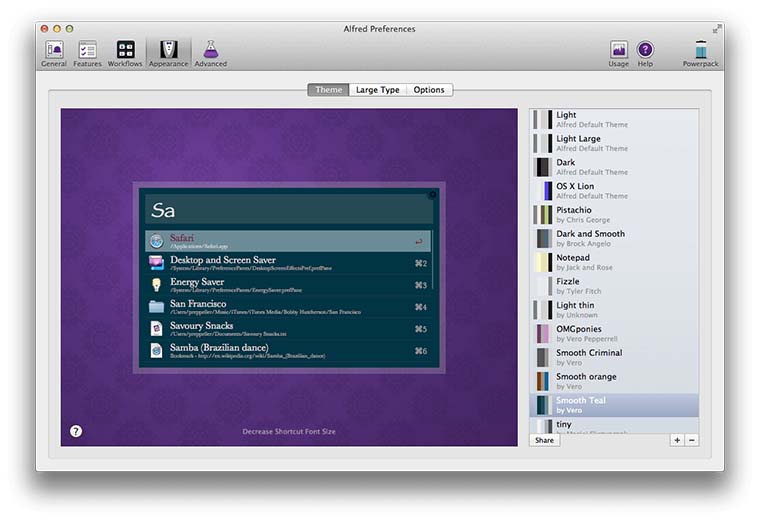Open the Usage statistics pane

point(618,53)
